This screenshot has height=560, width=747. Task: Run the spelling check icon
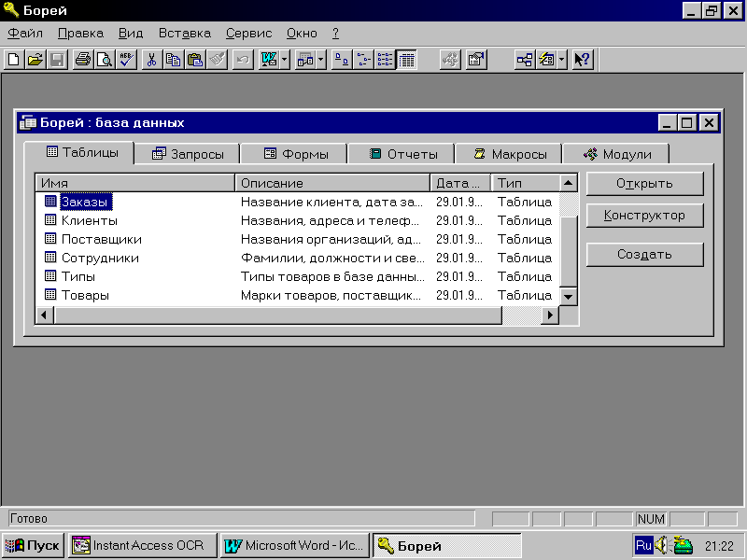(x=126, y=60)
